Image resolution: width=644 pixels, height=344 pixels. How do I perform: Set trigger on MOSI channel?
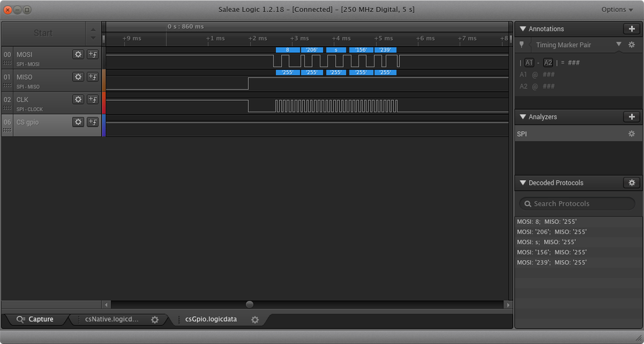[x=93, y=54]
